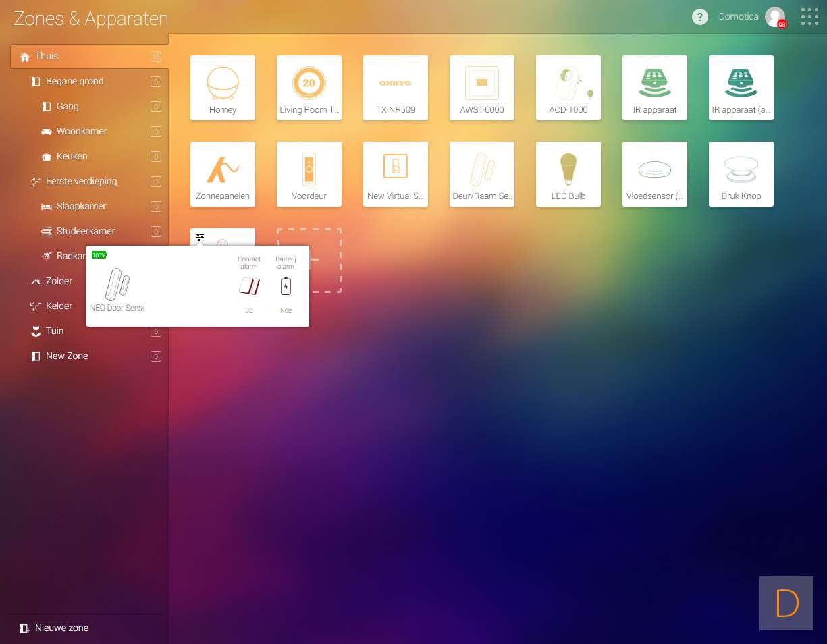
Task: Open the Homey device tile
Action: point(223,88)
